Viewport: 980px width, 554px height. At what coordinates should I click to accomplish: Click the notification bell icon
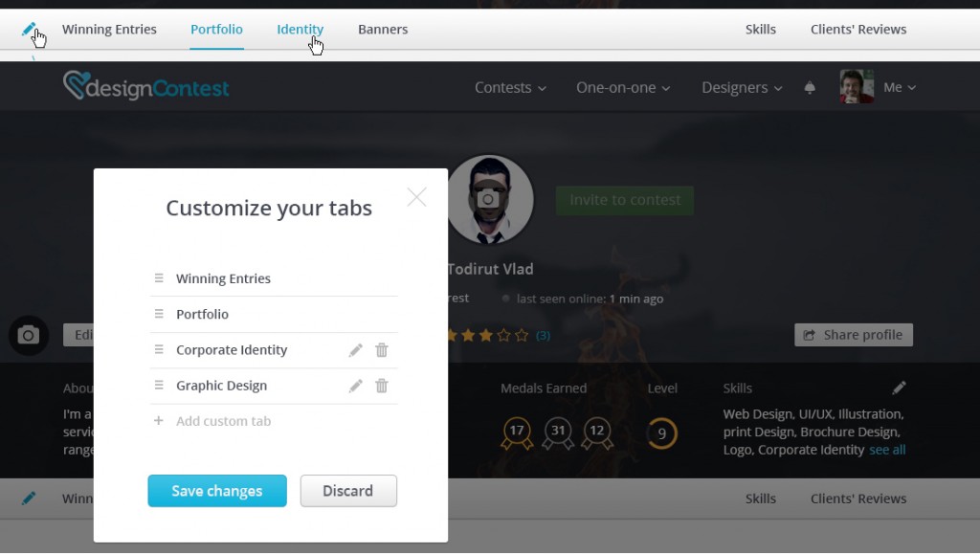810,88
